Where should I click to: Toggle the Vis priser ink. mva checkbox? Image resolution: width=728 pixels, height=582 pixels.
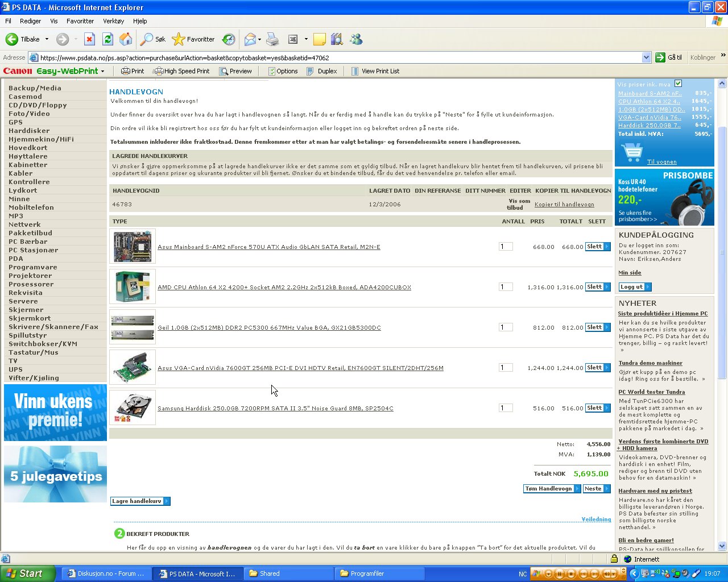tap(678, 84)
